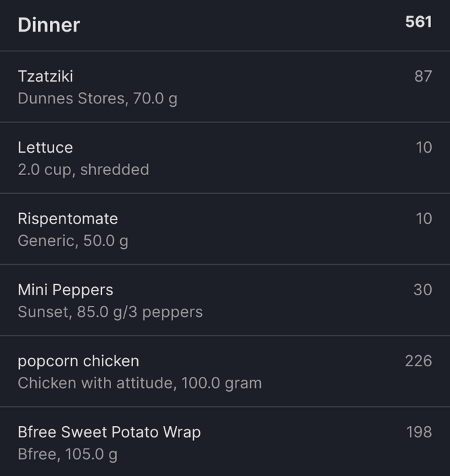This screenshot has width=450, height=476.
Task: Open the Dinner meal header
Action: (225, 25)
